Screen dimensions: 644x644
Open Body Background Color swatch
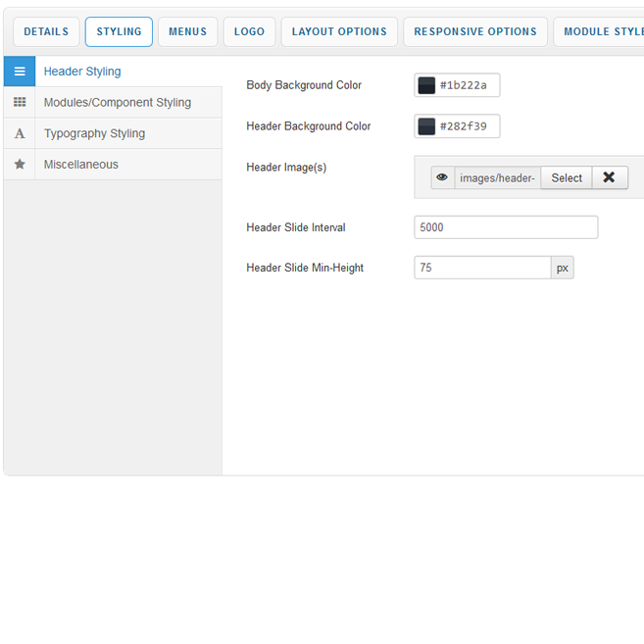(426, 86)
